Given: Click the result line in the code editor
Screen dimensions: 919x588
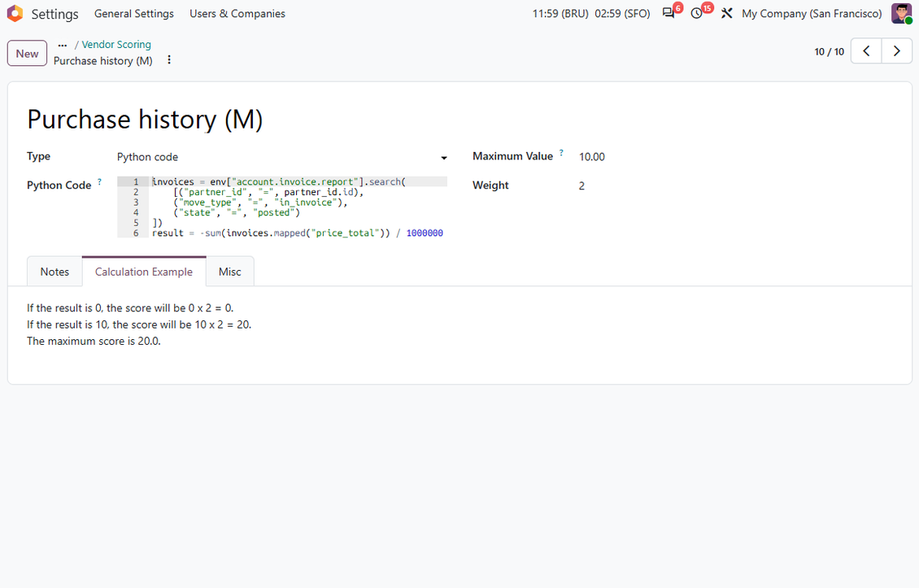Looking at the screenshot, I should (x=298, y=233).
